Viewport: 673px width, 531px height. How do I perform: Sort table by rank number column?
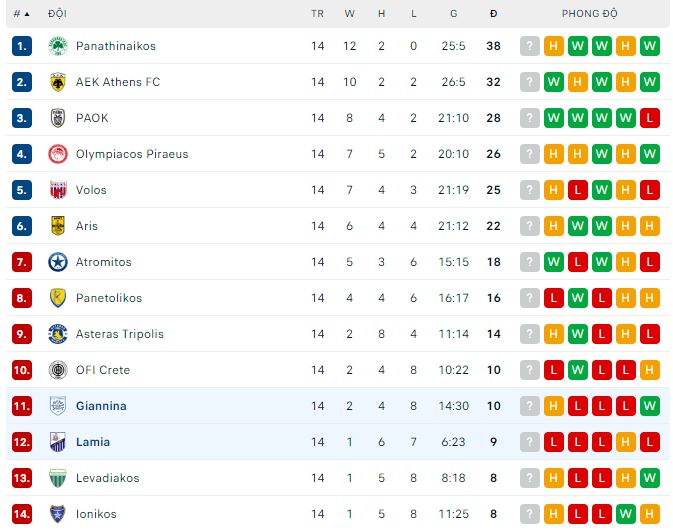(x=20, y=14)
